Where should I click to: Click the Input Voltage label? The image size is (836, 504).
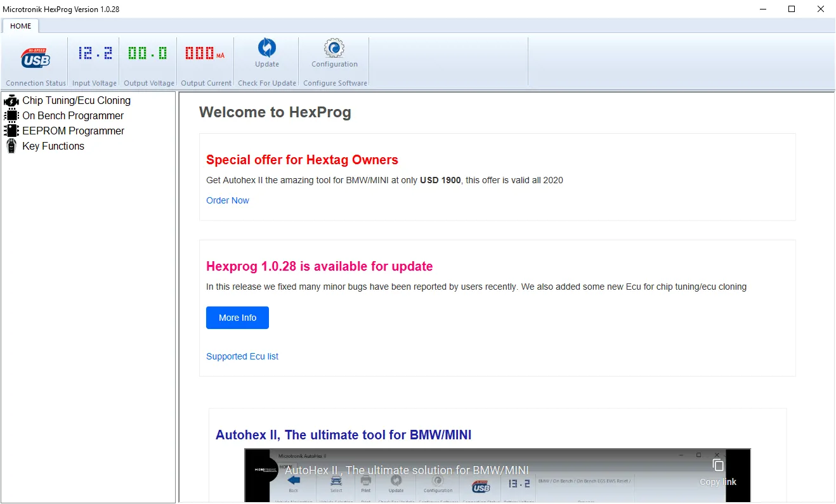point(95,83)
